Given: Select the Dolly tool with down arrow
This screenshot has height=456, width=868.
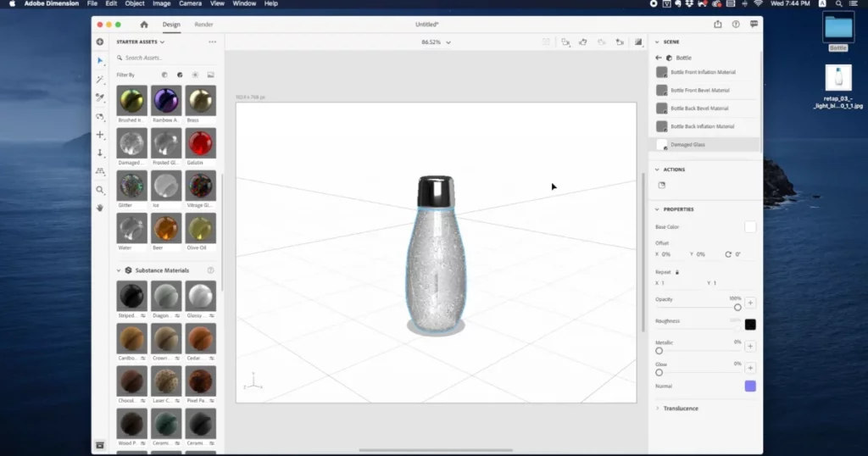Looking at the screenshot, I should (x=100, y=153).
